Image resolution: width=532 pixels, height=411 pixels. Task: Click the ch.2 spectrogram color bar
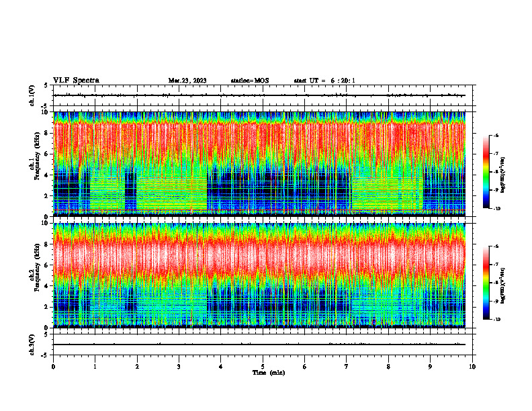coord(486,283)
